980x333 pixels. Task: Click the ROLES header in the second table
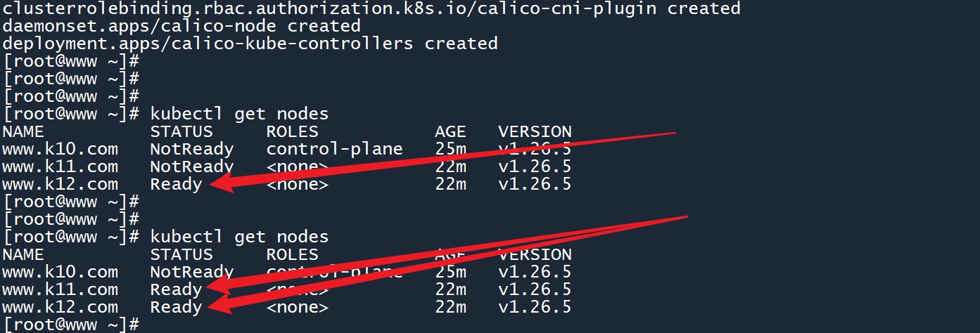[x=292, y=254]
